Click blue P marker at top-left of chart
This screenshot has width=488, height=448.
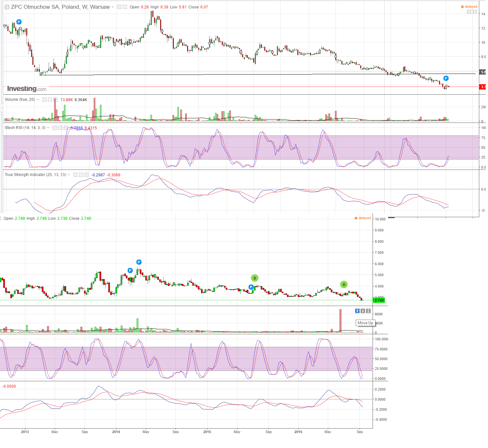pos(19,22)
